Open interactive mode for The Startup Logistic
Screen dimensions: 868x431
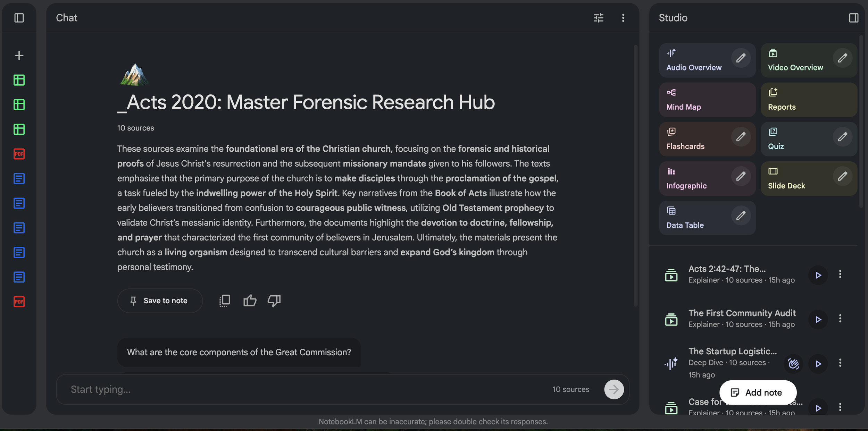[793, 364]
